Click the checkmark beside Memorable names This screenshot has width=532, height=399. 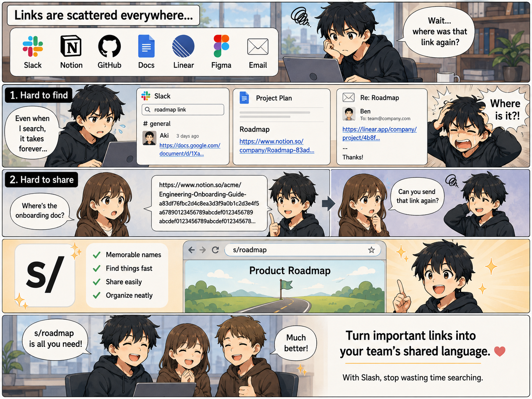click(x=97, y=255)
